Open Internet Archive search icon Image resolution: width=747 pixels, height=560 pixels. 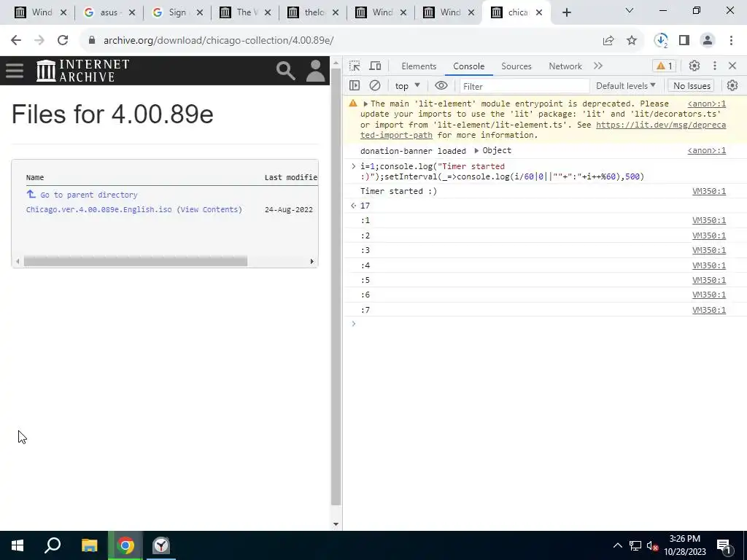286,71
